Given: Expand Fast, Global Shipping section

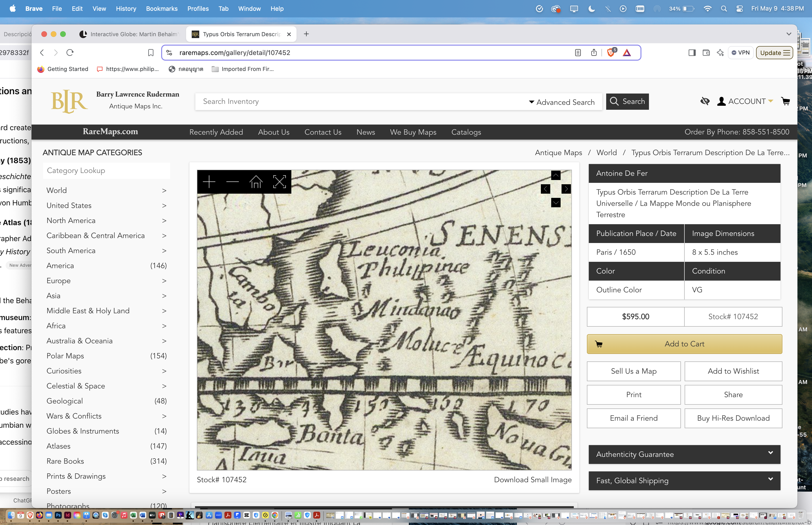Looking at the screenshot, I should click(x=684, y=480).
